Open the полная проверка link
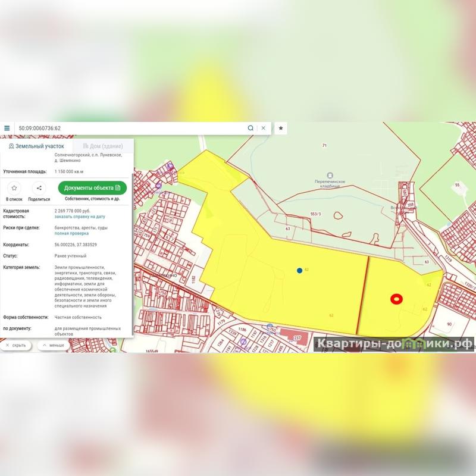This screenshot has height=476, width=476. click(x=71, y=233)
